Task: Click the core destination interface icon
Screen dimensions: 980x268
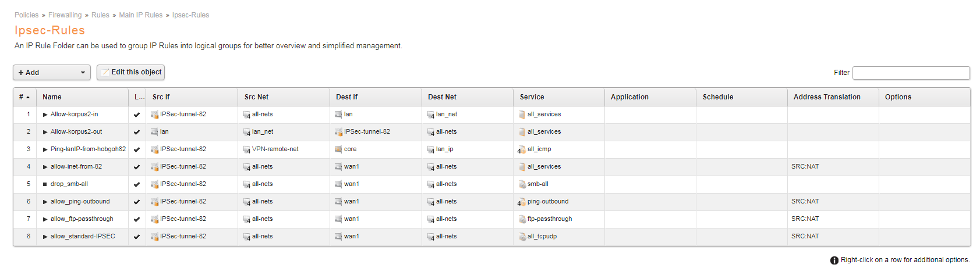Action: coord(338,149)
